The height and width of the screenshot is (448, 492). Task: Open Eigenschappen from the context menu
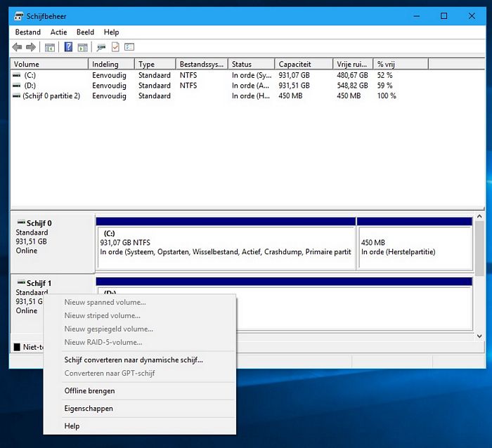pyautogui.click(x=89, y=409)
